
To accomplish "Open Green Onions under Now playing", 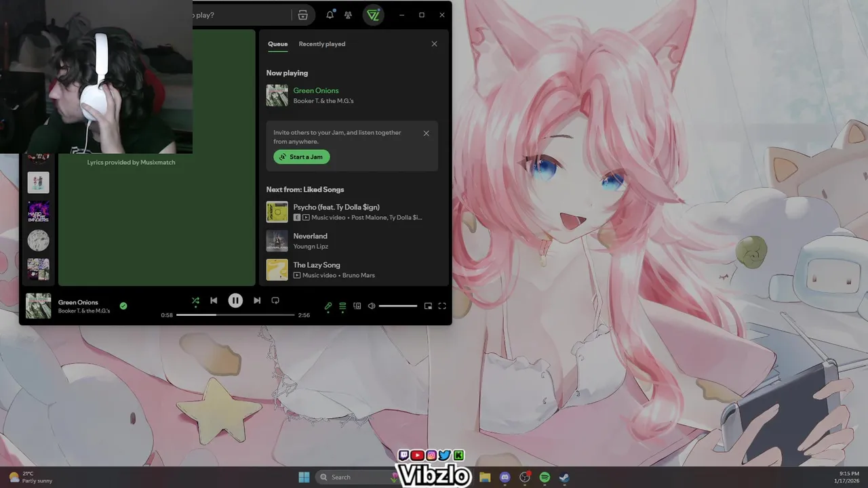I will (316, 90).
